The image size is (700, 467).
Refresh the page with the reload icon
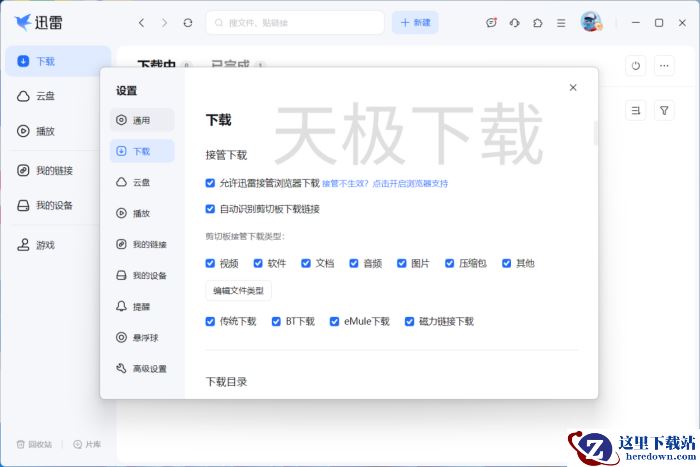click(188, 23)
